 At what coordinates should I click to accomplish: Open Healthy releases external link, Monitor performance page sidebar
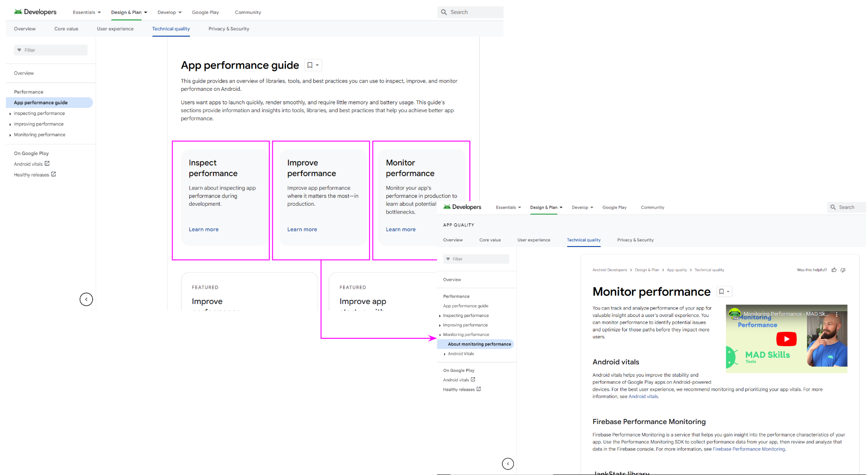tap(462, 389)
